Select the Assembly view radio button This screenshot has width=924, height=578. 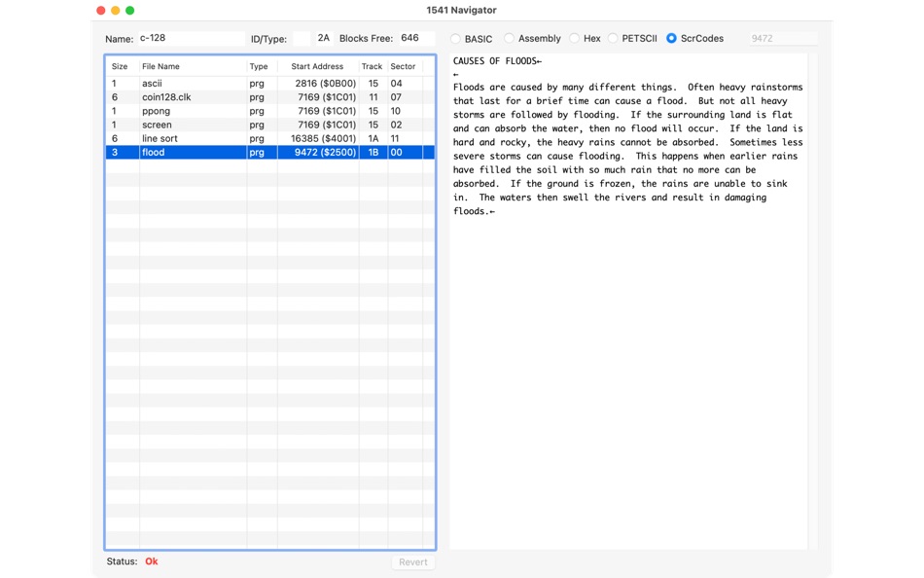click(509, 38)
